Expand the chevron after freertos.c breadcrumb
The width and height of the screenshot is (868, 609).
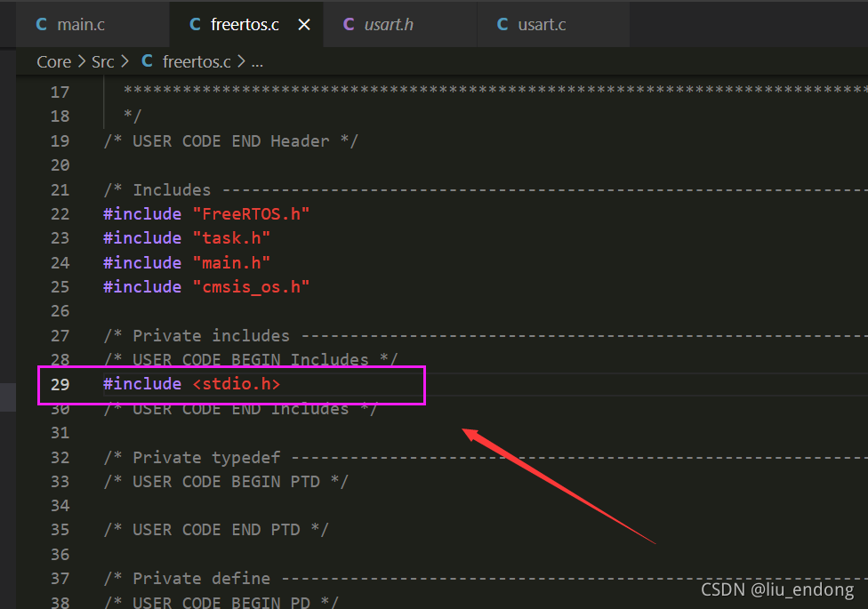pyautogui.click(x=241, y=61)
